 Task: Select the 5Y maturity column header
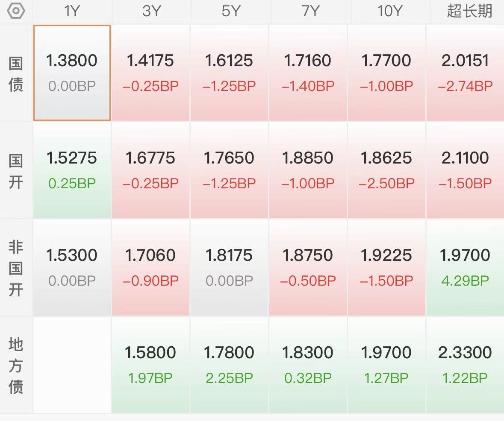231,11
